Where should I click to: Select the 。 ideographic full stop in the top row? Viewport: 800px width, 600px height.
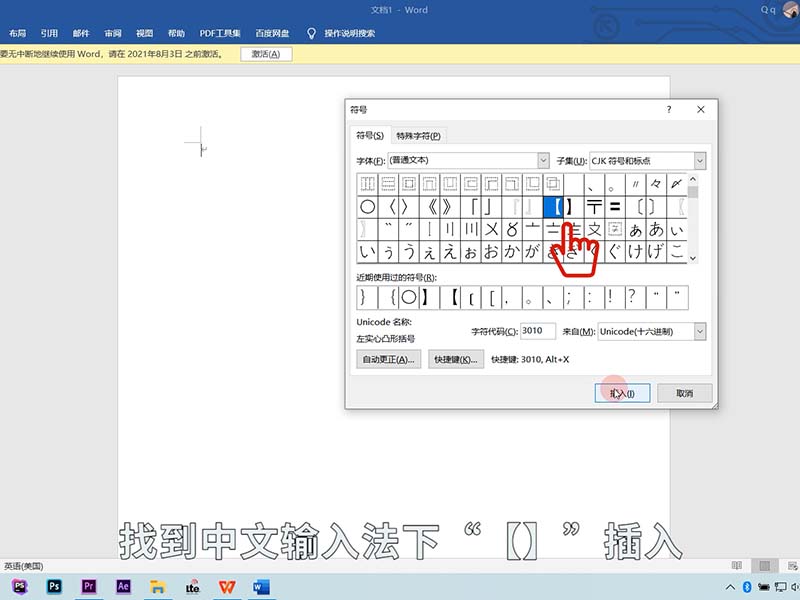615,184
